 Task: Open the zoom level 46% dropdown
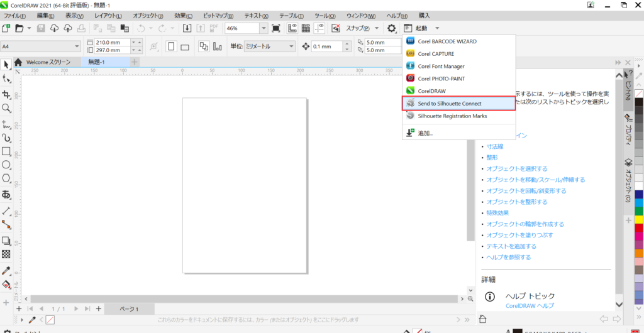click(264, 28)
